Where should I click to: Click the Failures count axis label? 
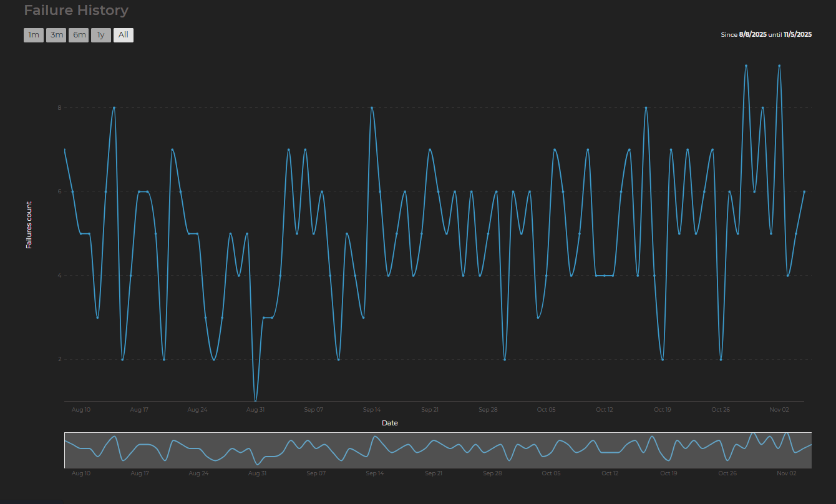(29, 225)
